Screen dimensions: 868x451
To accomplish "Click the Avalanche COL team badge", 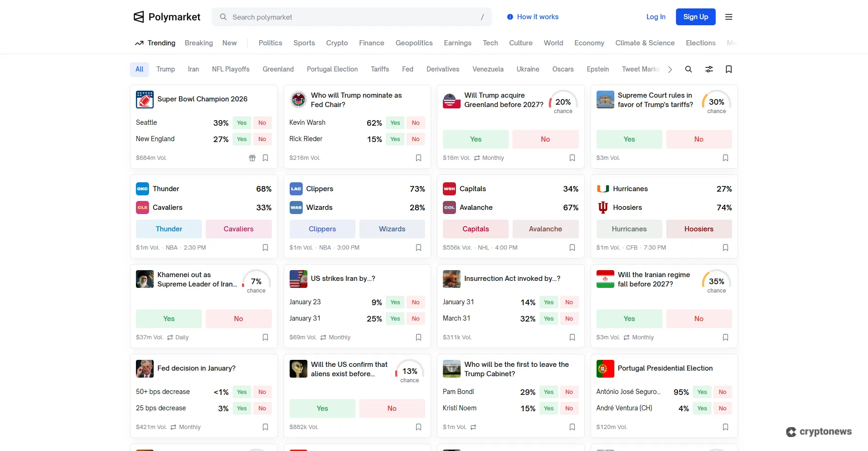I will (449, 208).
